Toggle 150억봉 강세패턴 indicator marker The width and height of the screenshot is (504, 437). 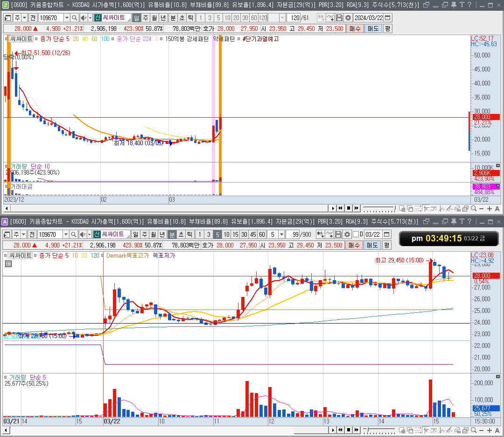pyautogui.click(x=161, y=39)
